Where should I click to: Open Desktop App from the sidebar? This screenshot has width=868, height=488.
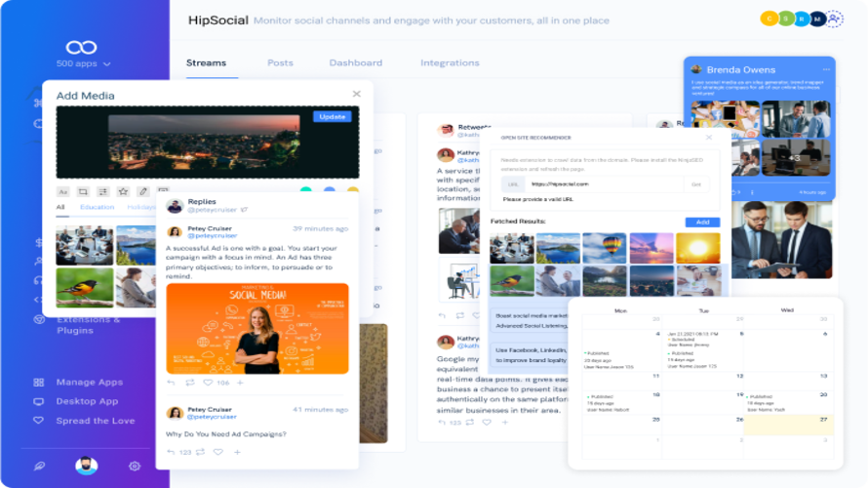(x=87, y=401)
